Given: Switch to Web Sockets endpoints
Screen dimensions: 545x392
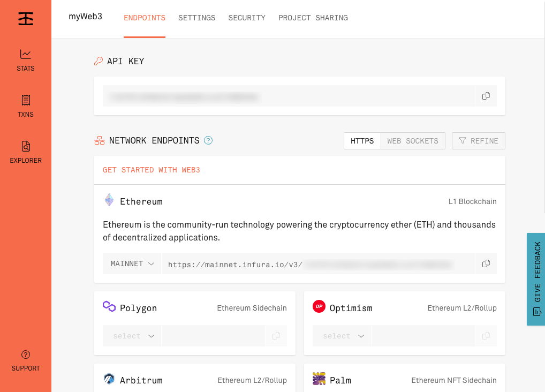Looking at the screenshot, I should click(x=413, y=141).
